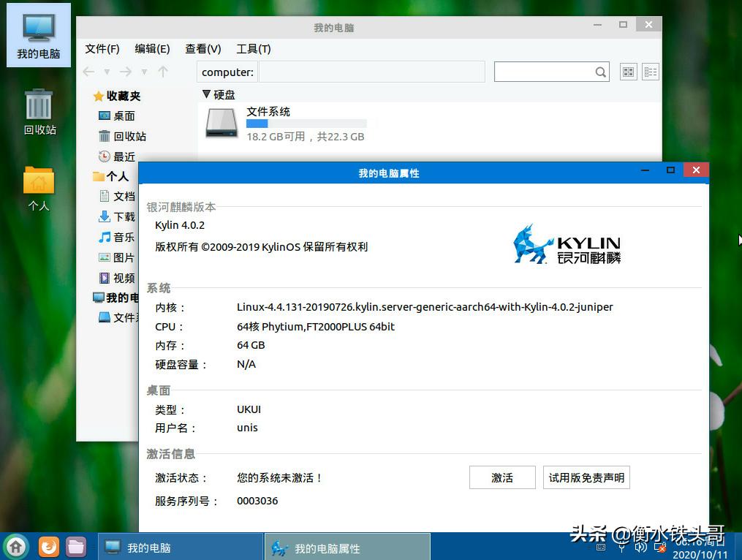
Task: Close the 我的电脑属性 window
Action: (696, 170)
